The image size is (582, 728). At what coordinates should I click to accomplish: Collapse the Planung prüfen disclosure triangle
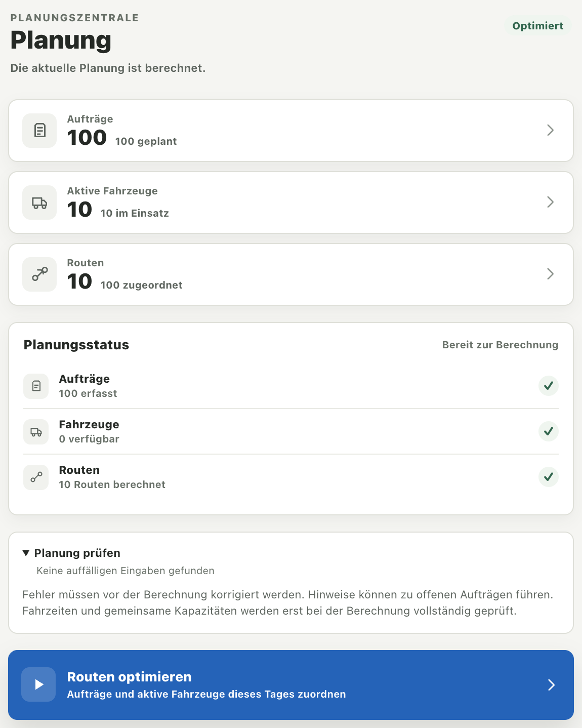tap(26, 553)
